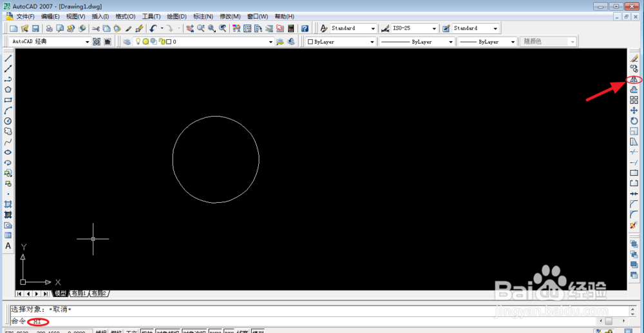
Task: Save the drawing with Save icon
Action: 35,28
